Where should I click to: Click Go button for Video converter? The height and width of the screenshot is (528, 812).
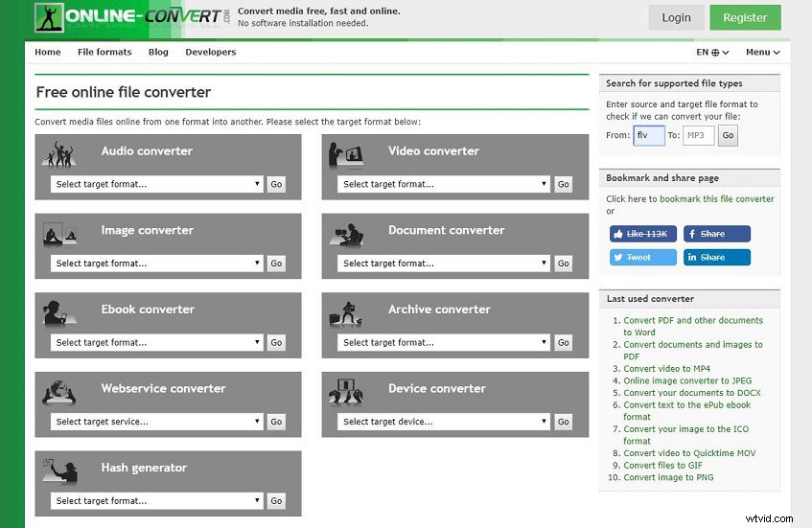[564, 184]
